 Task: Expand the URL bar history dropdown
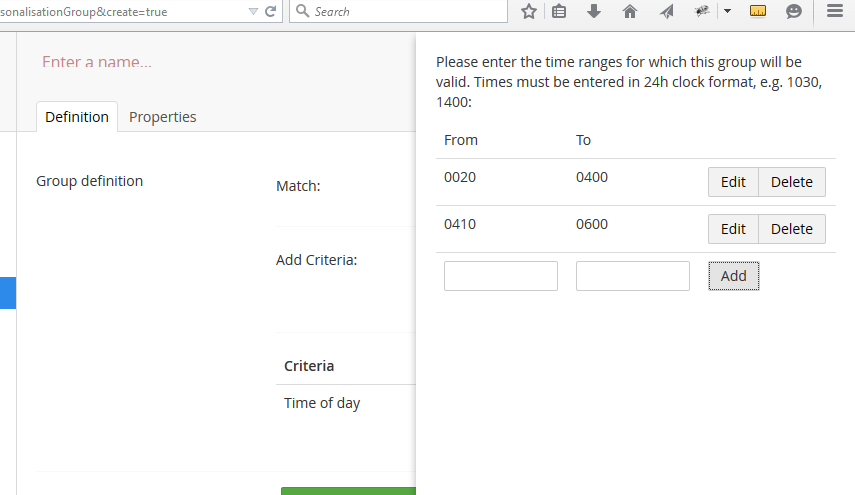253,11
